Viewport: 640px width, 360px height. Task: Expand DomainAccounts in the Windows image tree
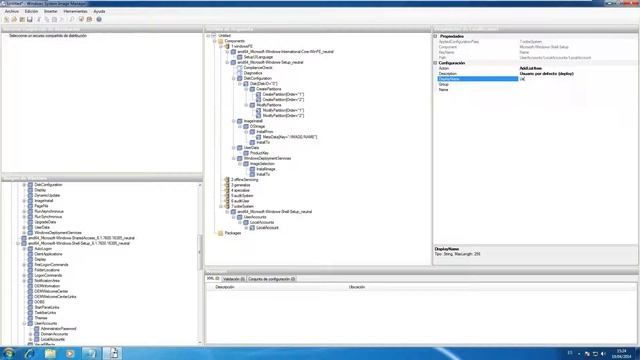tap(31, 334)
